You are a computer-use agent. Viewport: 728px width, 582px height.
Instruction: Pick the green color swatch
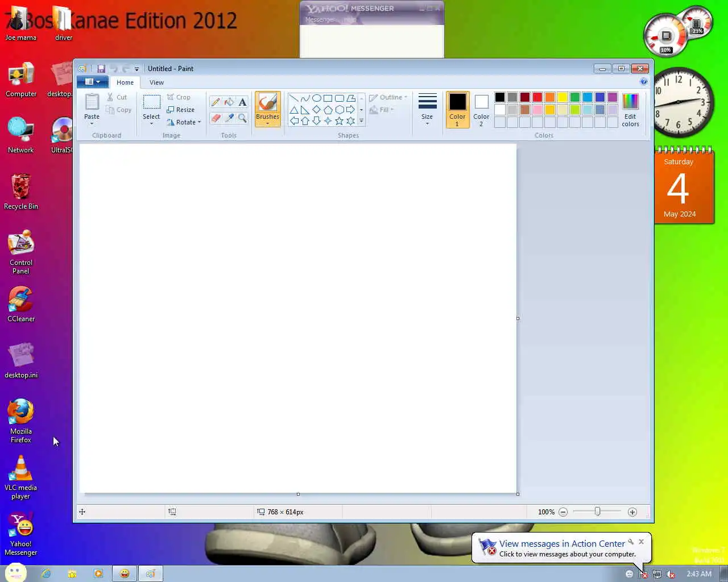point(575,97)
